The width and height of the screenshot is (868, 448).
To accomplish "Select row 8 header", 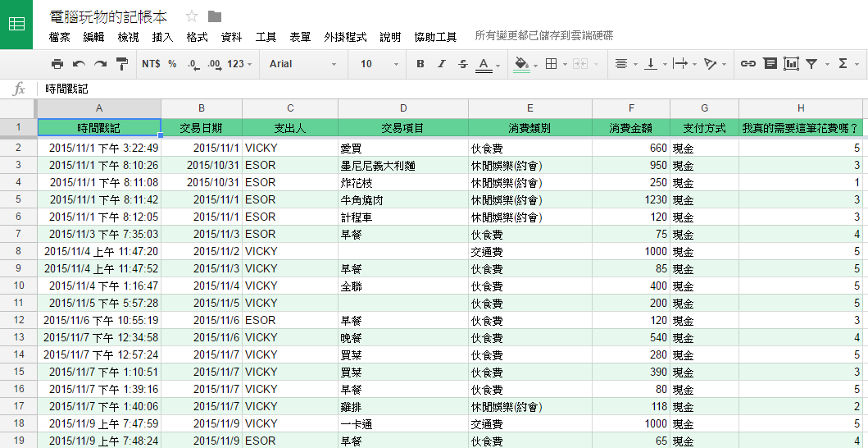I will click(x=18, y=251).
